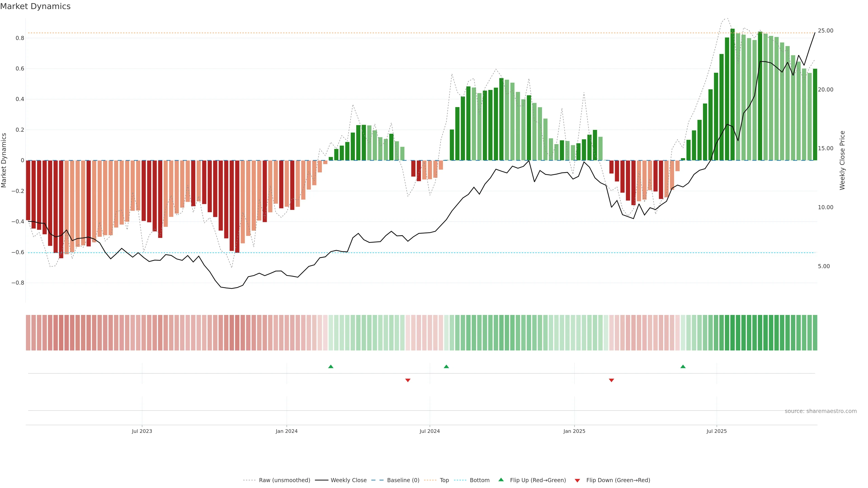
Task: Click the rightmost dark green heatmap strip cell
Action: [x=815, y=332]
